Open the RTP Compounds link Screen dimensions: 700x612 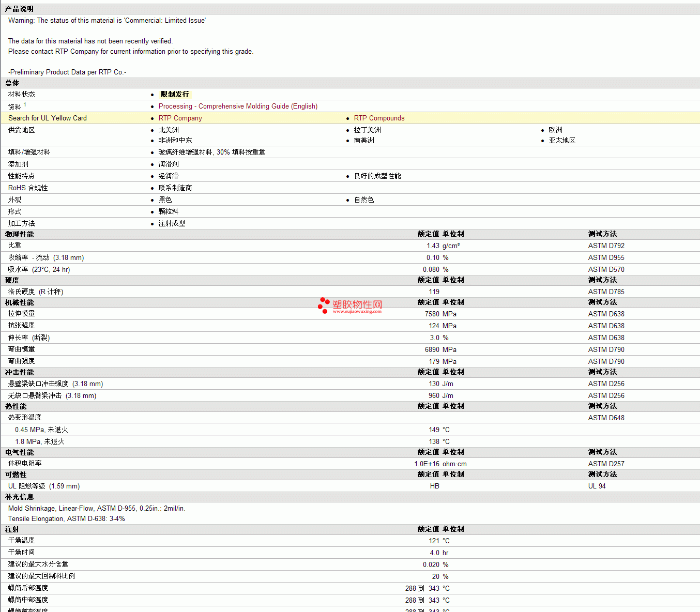point(379,118)
